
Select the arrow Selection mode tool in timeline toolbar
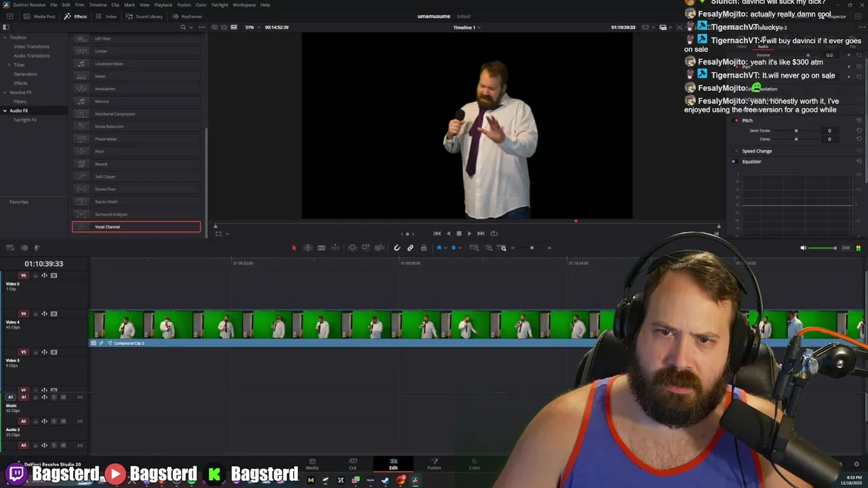click(294, 248)
